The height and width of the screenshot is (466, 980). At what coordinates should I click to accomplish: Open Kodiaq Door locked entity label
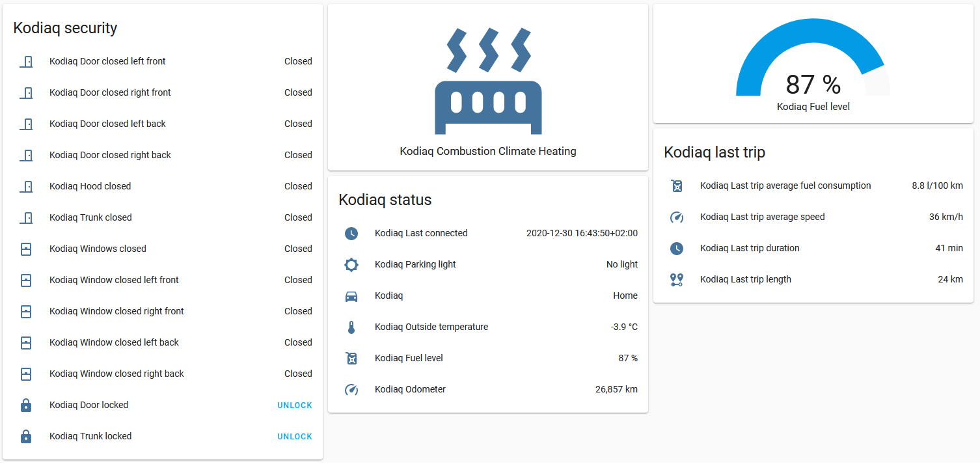(88, 405)
